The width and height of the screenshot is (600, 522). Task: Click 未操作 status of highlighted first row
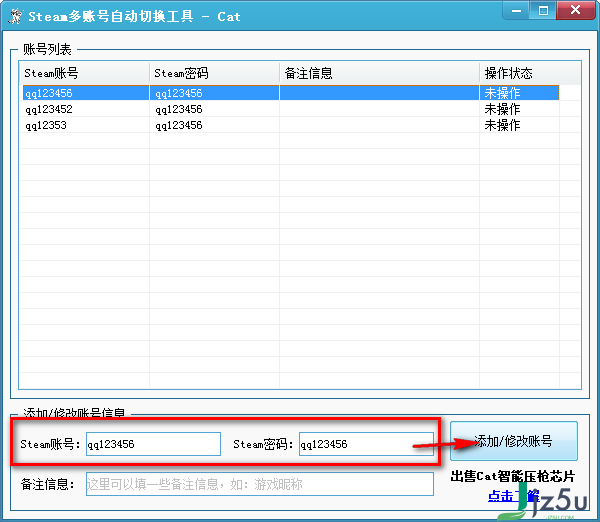(x=502, y=93)
